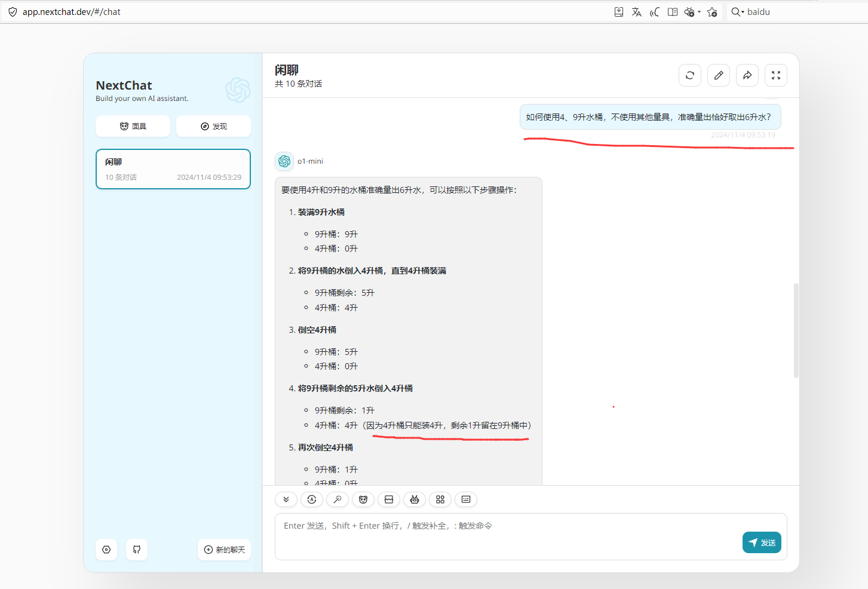Expand the model selector robot button
This screenshot has height=589, width=868.
(x=415, y=499)
